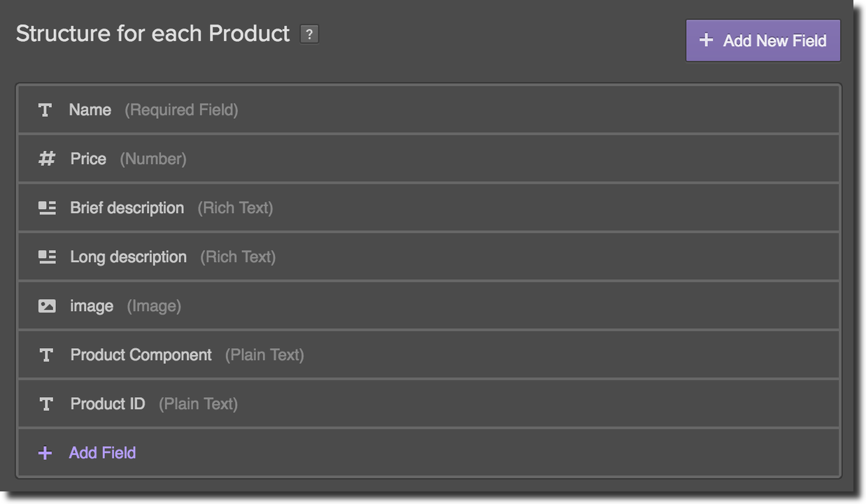Open the Product ID field label
Image resolution: width=866 pixels, height=504 pixels.
(x=108, y=404)
